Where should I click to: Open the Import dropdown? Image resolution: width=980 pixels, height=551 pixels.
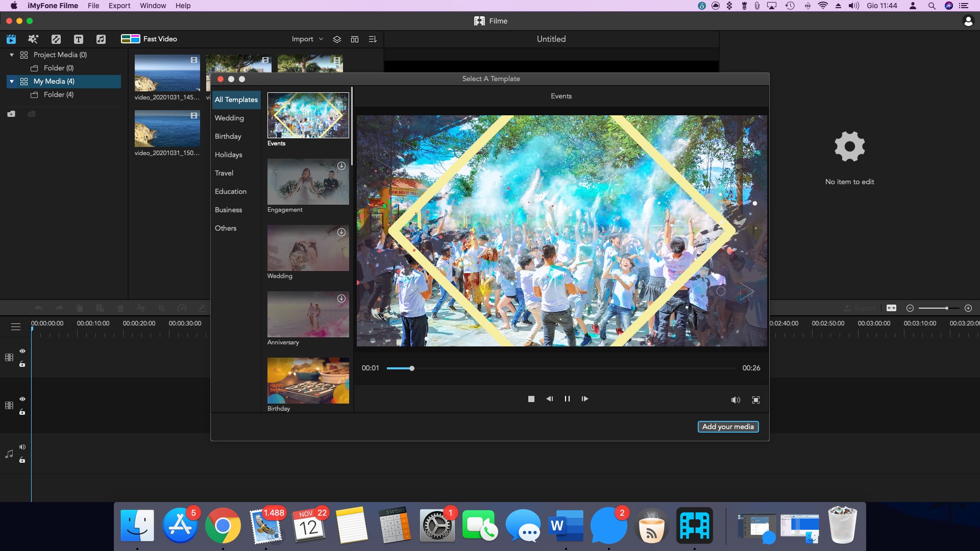[x=306, y=39]
